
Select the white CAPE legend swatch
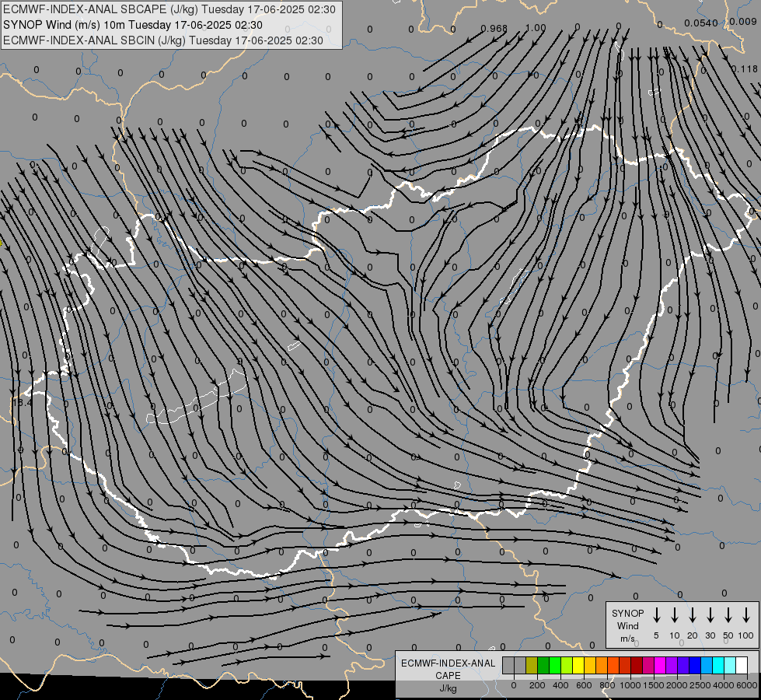tap(742, 665)
